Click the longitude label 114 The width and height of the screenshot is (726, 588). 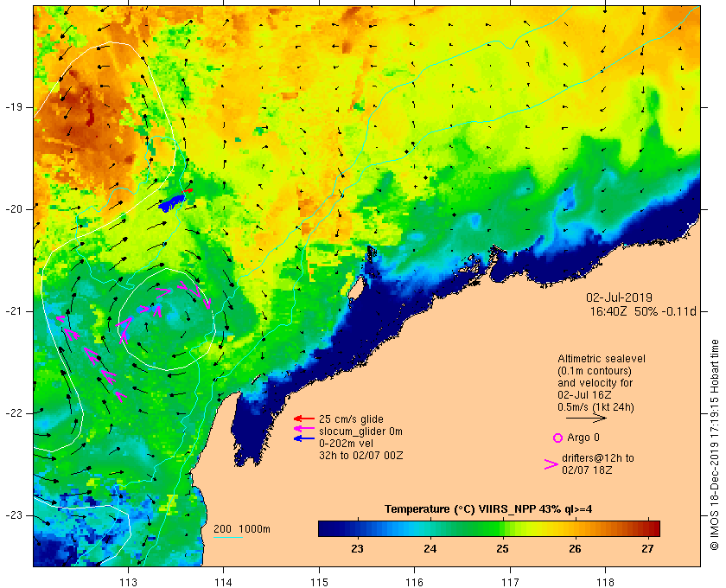(224, 582)
